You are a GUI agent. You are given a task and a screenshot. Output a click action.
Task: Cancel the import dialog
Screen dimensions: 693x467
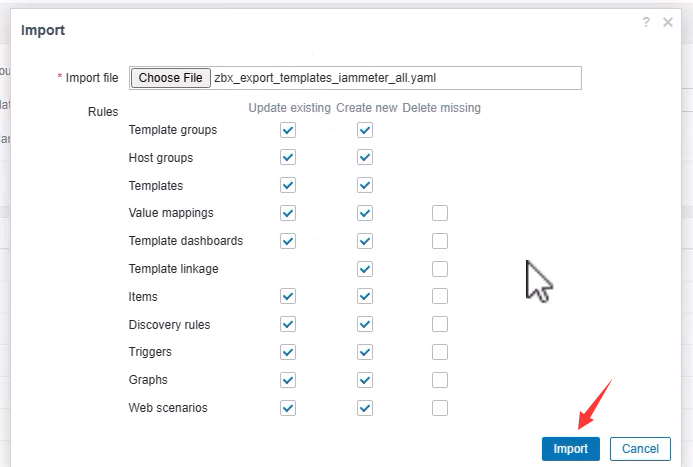(640, 448)
